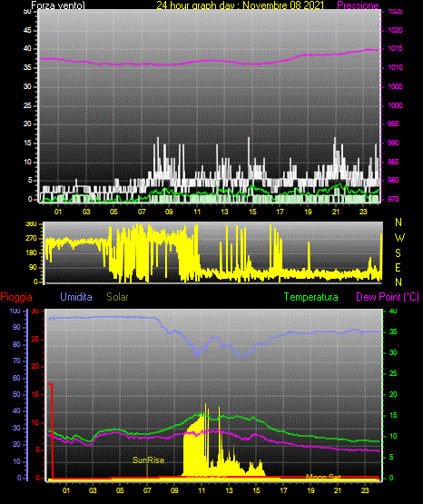
Task: Click the 180 wind direction axis value
Action: click(31, 253)
